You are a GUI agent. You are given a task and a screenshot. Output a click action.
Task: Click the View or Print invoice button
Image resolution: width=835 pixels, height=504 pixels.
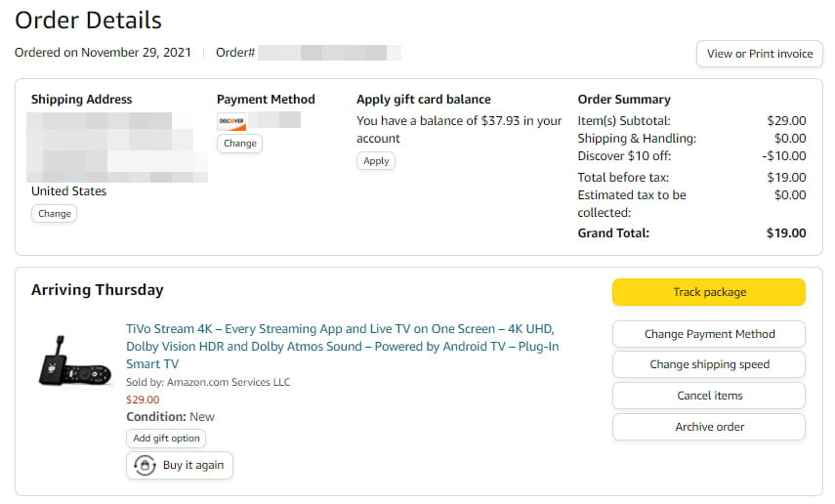[x=760, y=54]
